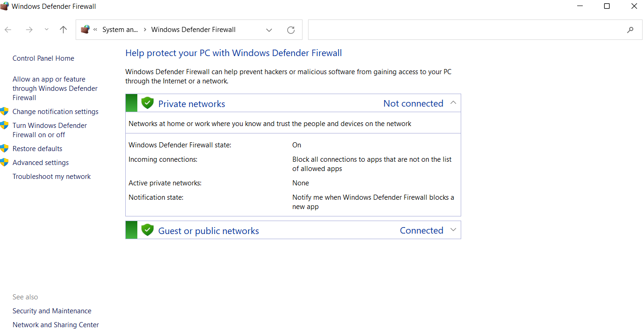Screen dimensions: 644x336
Task: Collapse the Private networks section chevron
Action: [453, 103]
